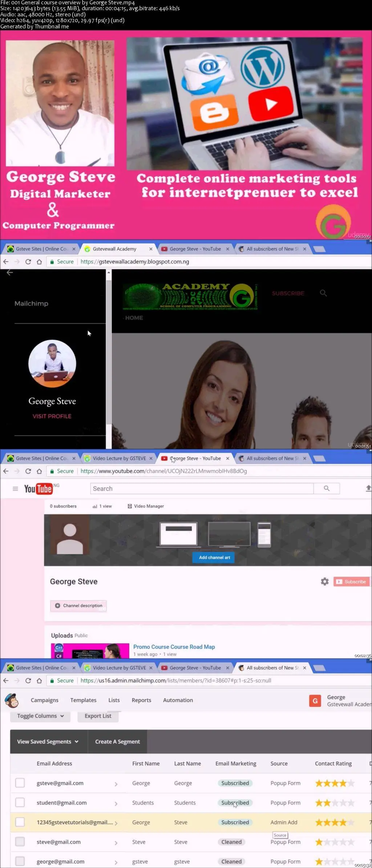Sort by Contact Rating column header
Viewport: 372px width, 868px height.
(333, 763)
